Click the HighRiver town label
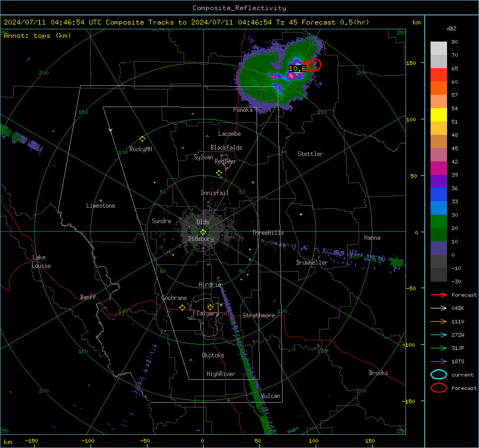This screenshot has width=479, height=448. [x=221, y=374]
